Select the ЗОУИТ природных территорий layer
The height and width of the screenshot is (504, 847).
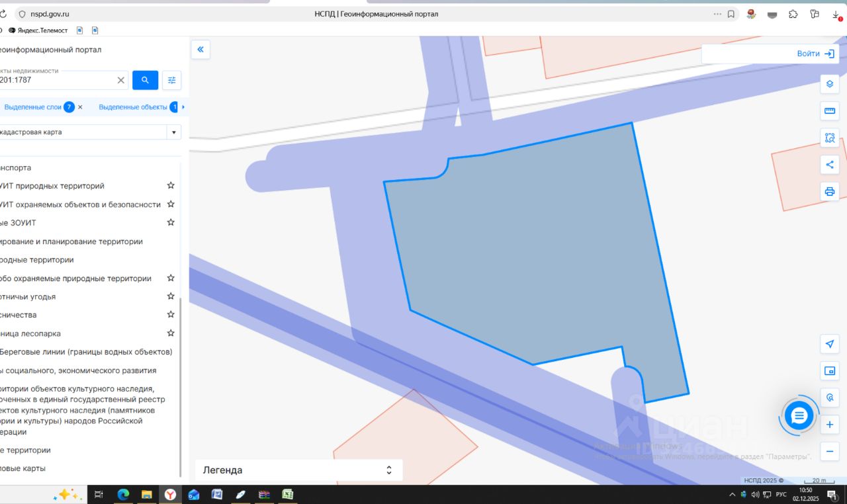[x=52, y=186]
